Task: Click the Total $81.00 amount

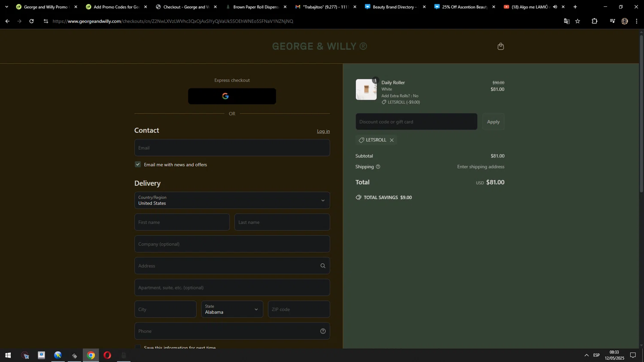Action: (495, 182)
